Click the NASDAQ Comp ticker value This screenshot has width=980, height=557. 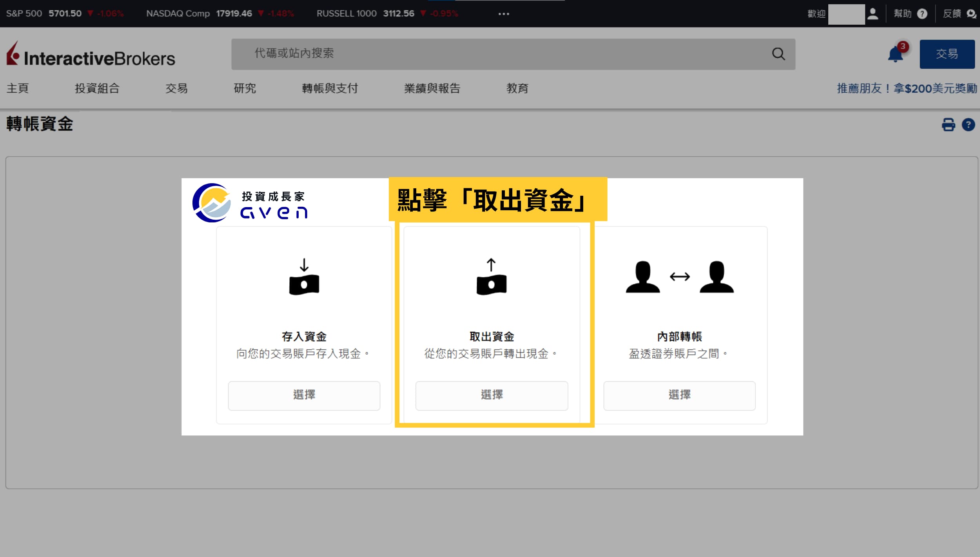coord(234,14)
